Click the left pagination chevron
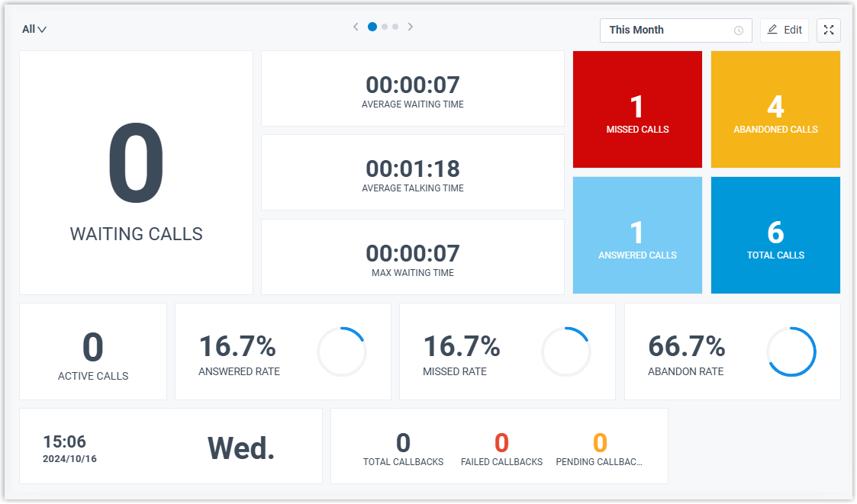Image resolution: width=857 pixels, height=504 pixels. click(x=356, y=26)
